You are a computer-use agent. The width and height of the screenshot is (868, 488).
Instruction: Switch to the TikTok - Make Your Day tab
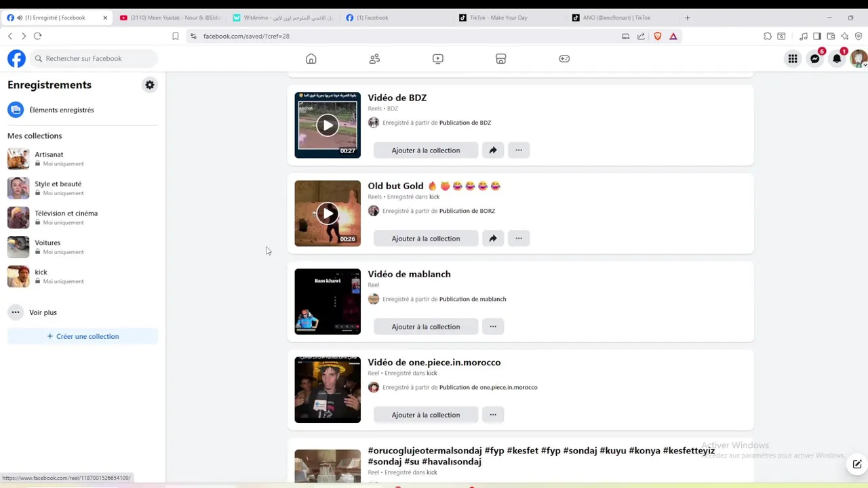pos(510,18)
